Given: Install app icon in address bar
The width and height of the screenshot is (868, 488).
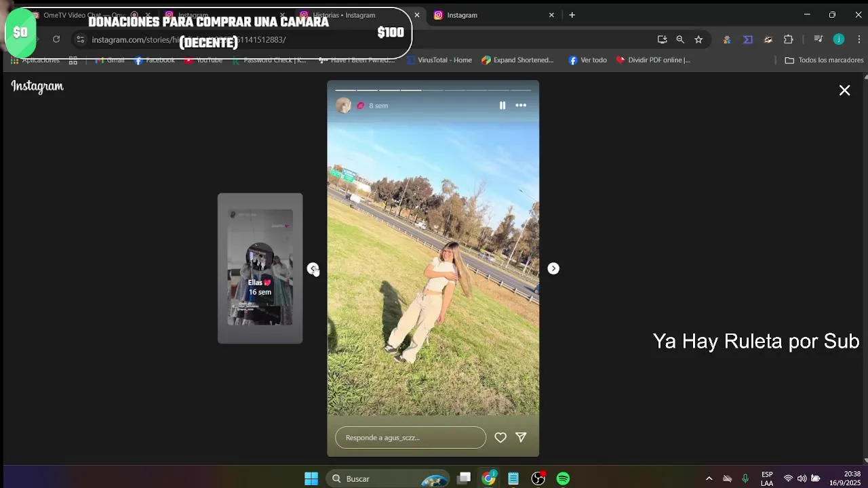Looking at the screenshot, I should tap(662, 39).
